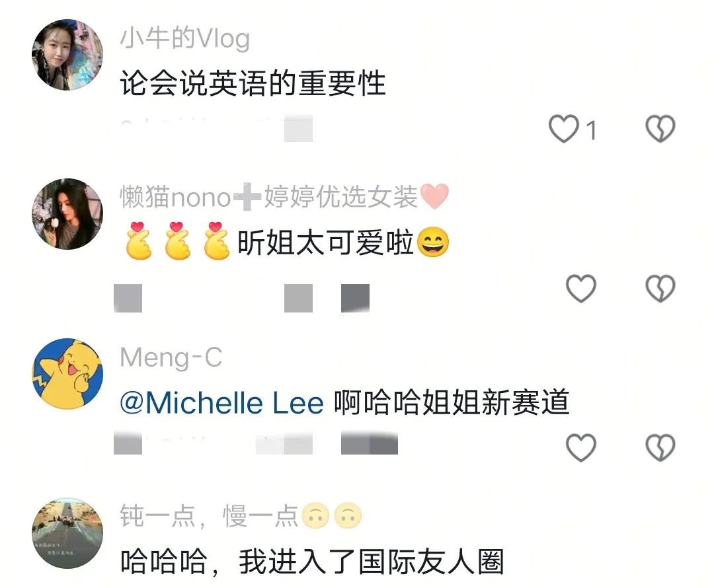Image resolution: width=714 pixels, height=588 pixels.
Task: Tap username 懒猫nono婷婷优选女装
Action: pyautogui.click(x=284, y=197)
